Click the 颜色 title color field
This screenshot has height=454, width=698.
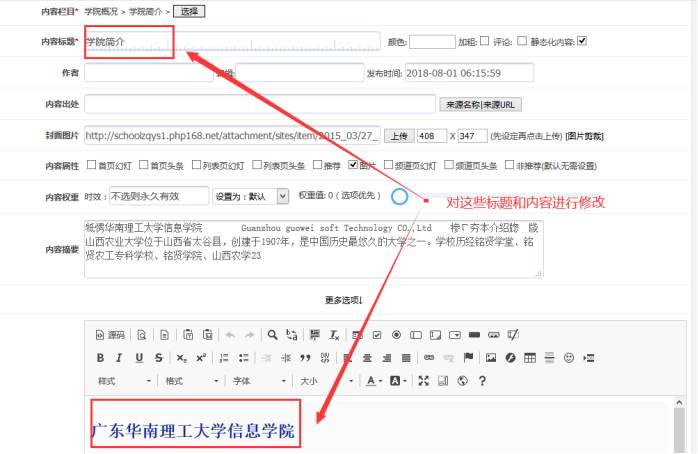[432, 41]
